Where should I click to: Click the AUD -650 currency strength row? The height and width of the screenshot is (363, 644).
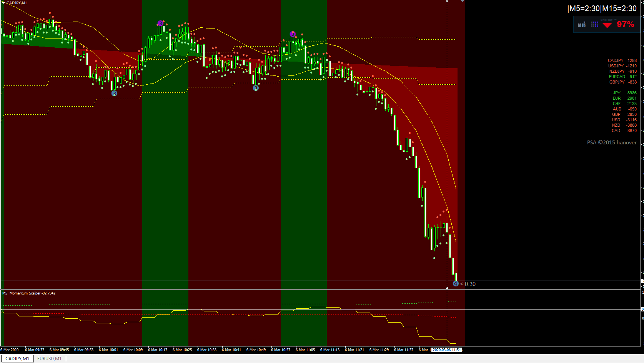tap(625, 109)
